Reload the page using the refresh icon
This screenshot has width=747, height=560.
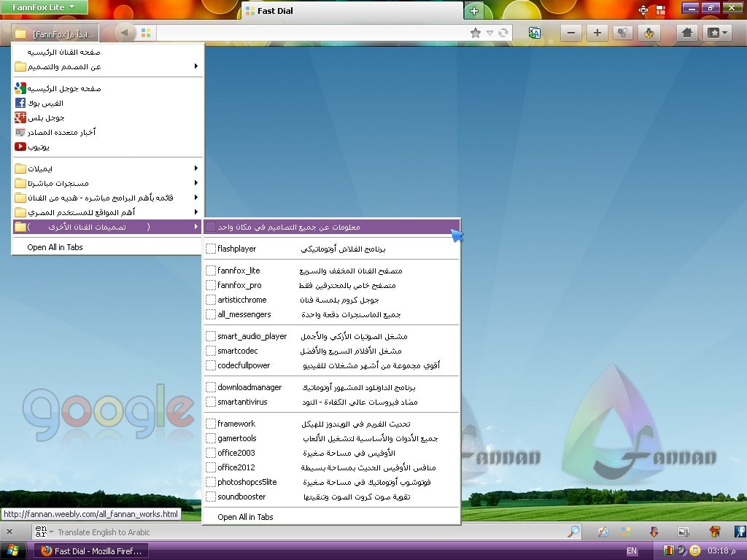coord(503,33)
